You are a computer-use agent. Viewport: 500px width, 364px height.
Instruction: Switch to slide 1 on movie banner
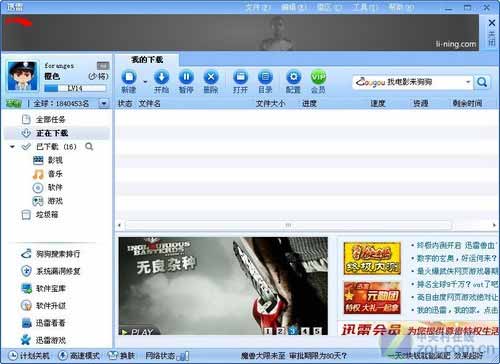268,331
